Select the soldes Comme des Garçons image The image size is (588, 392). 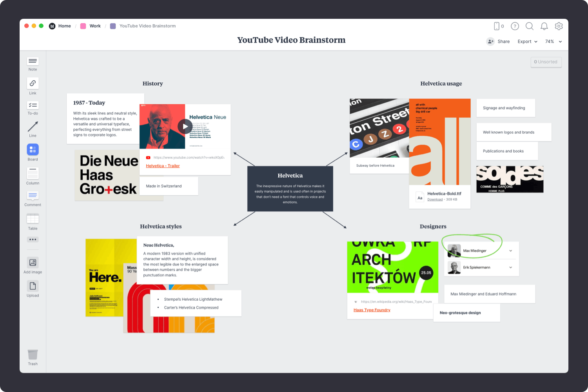coord(510,179)
